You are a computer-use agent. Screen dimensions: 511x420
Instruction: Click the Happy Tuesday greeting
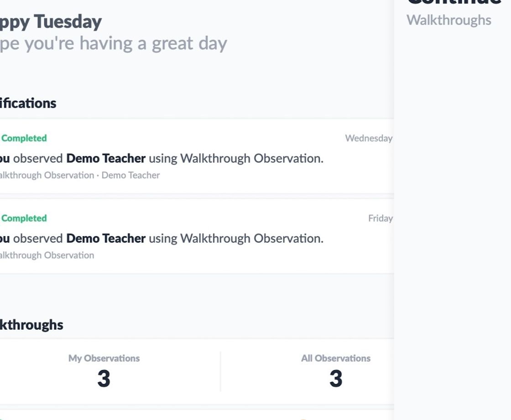coord(50,21)
